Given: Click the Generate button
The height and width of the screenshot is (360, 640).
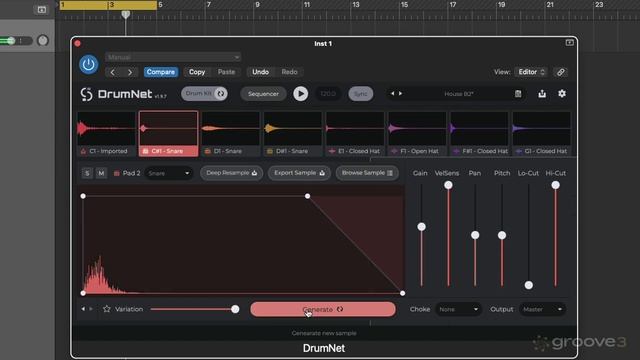Looking at the screenshot, I should pos(323,309).
